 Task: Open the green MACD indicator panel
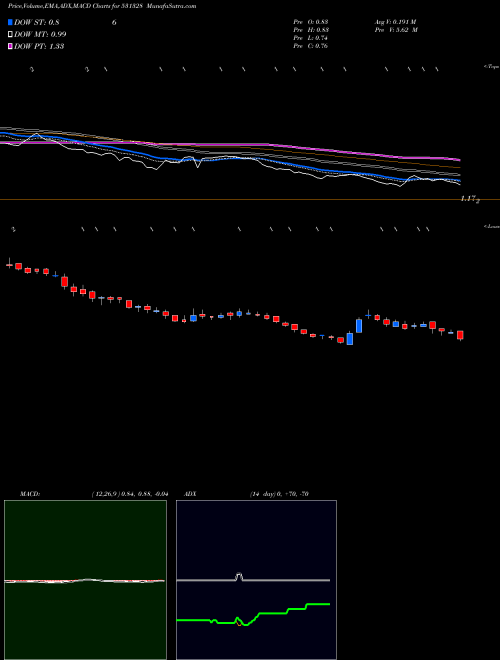tap(85, 580)
